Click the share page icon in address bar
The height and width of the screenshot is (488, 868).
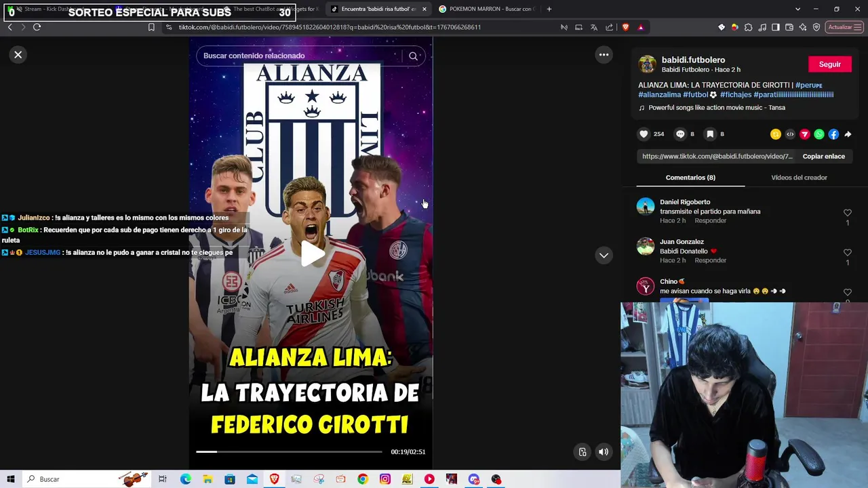pyautogui.click(x=609, y=27)
